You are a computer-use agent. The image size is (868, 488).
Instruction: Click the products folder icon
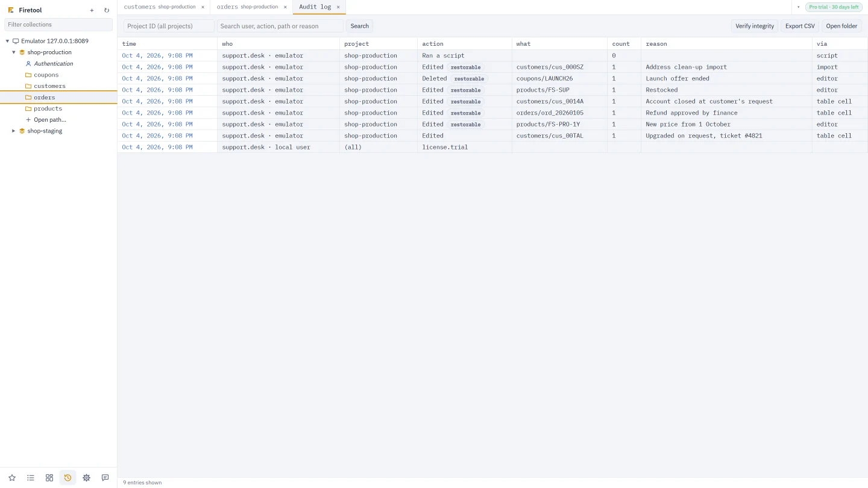pos(28,109)
